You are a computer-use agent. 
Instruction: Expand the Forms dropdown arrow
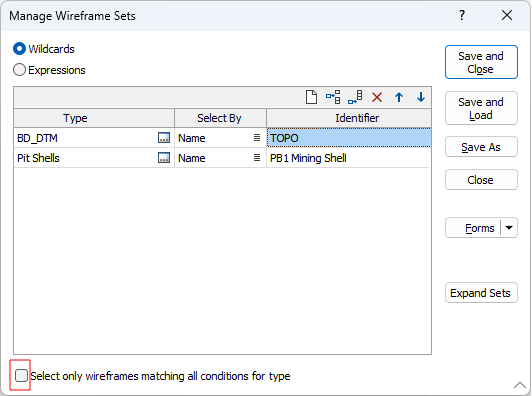[x=509, y=228]
